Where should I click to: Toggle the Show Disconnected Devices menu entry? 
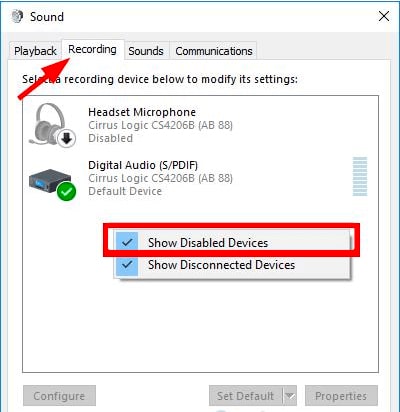point(232,265)
